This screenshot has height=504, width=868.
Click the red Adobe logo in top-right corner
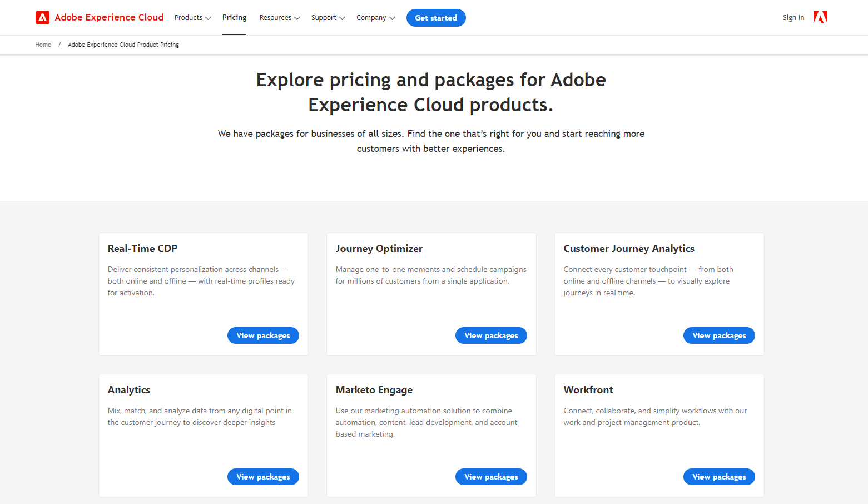pyautogui.click(x=820, y=17)
